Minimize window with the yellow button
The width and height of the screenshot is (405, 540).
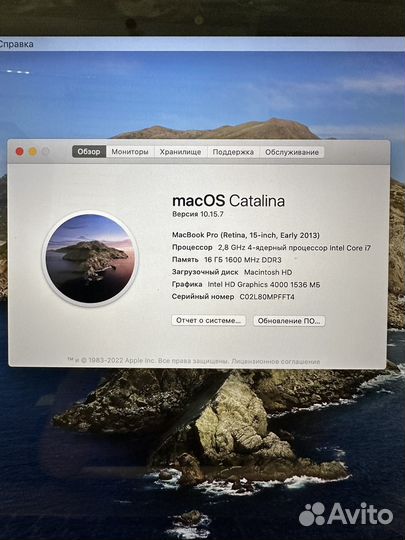(x=33, y=152)
